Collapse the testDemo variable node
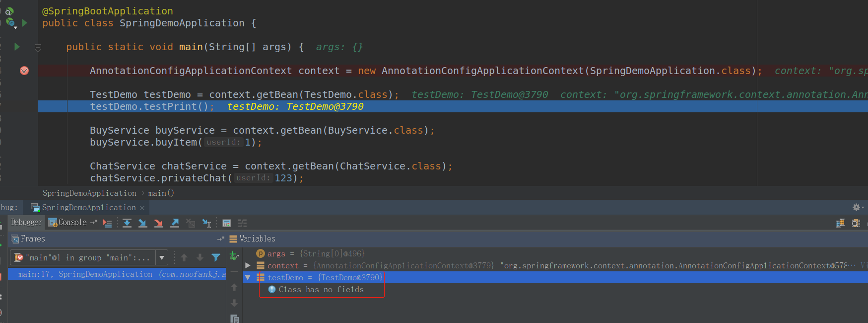Screen dimensions: 868x323 pyautogui.click(x=248, y=277)
